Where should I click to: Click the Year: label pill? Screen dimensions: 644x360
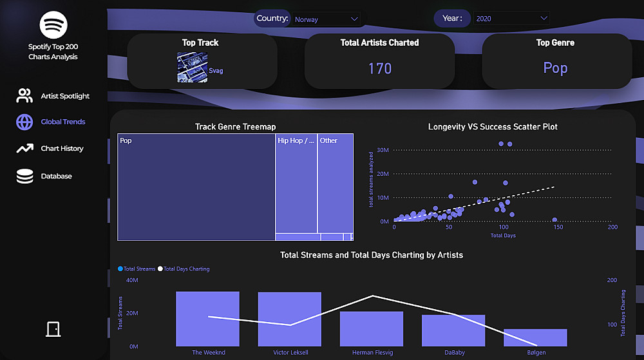(x=452, y=19)
